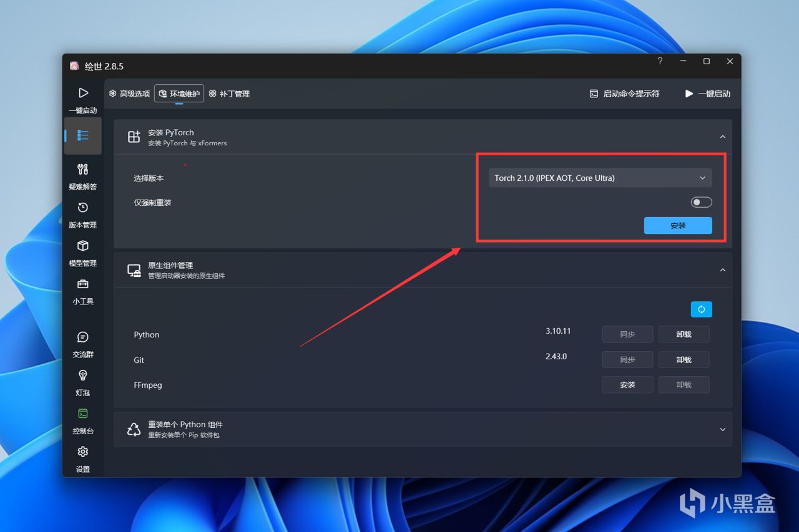The width and height of the screenshot is (799, 532).
Task: Click the 绘世 2.8.5 window title
Action: (104, 66)
